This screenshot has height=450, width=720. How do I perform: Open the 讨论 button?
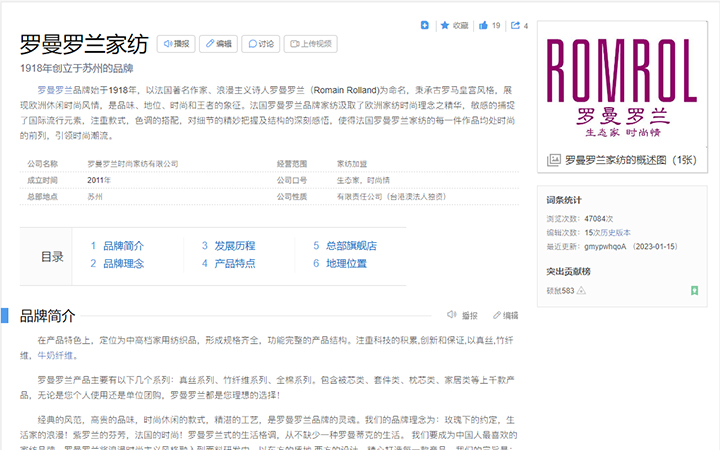(x=261, y=44)
